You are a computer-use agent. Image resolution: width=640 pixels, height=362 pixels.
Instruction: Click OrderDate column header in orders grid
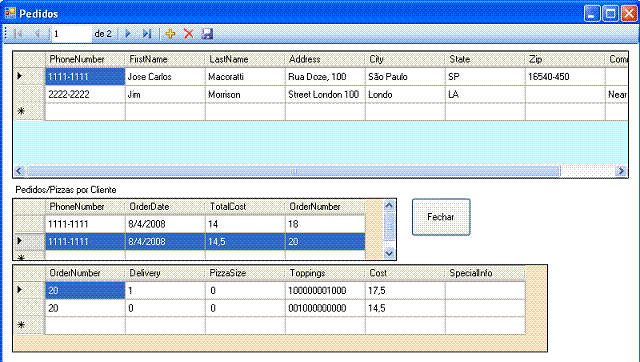click(x=164, y=207)
